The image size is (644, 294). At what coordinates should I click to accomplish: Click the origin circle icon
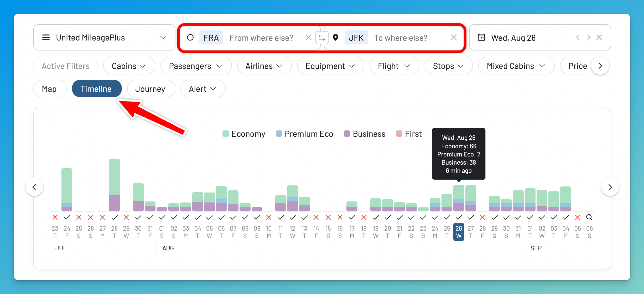190,38
